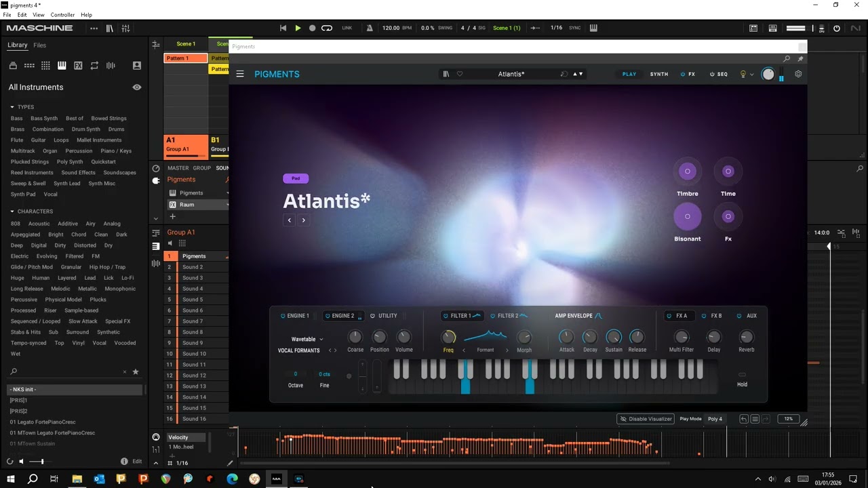The height and width of the screenshot is (488, 868).
Task: Click Disable Visualizer button
Action: pyautogui.click(x=646, y=419)
